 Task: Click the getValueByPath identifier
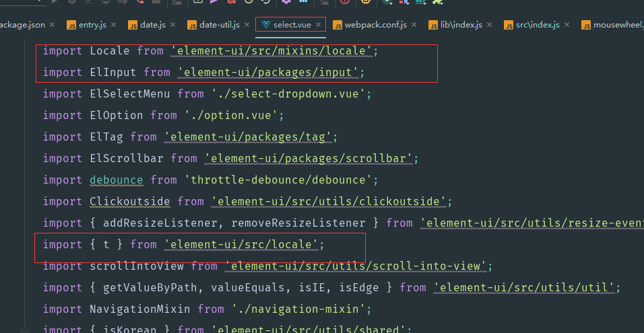pos(150,287)
